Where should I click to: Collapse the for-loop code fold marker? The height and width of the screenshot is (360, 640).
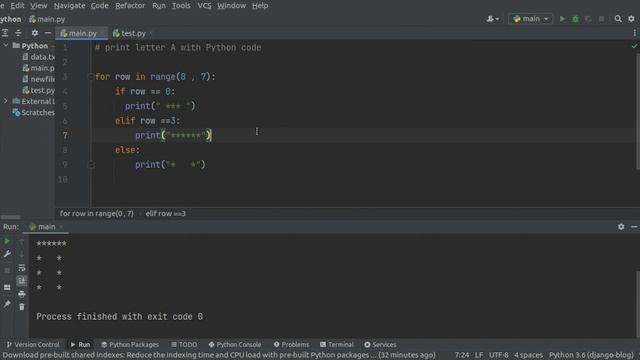point(91,77)
